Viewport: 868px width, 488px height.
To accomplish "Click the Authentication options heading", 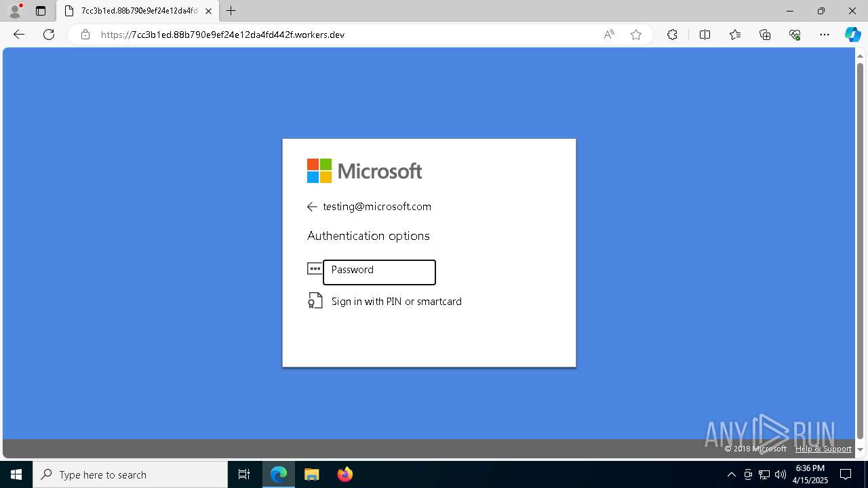I will (x=368, y=236).
